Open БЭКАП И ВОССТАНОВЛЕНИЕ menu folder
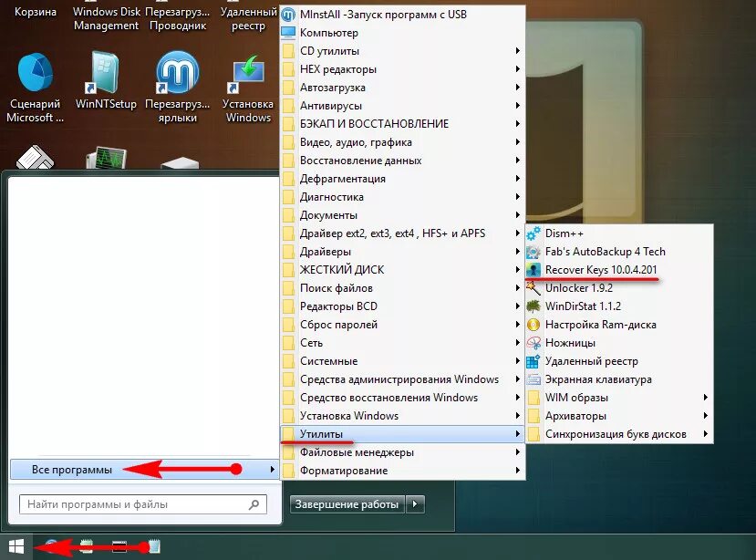Image resolution: width=756 pixels, height=560 pixels. tap(402, 124)
